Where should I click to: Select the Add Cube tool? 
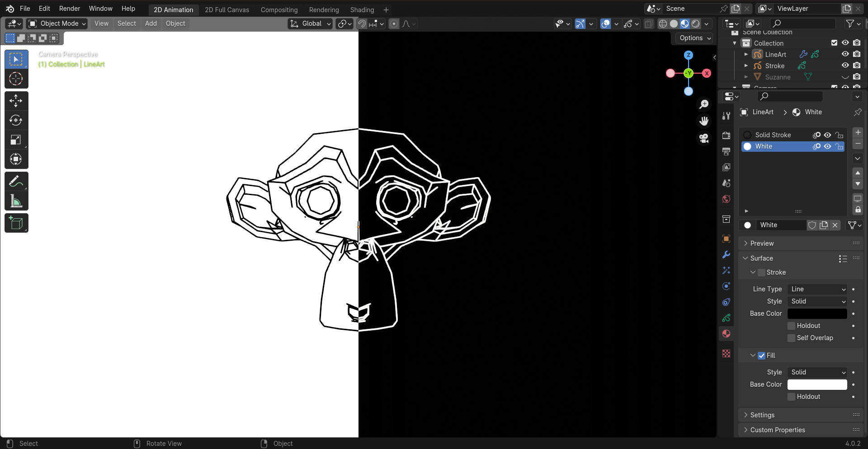[16, 223]
